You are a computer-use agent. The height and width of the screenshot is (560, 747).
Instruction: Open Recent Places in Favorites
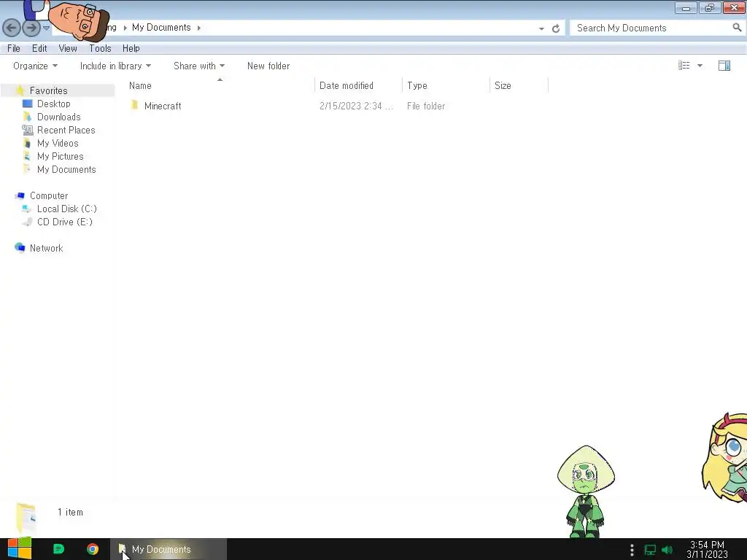pyautogui.click(x=66, y=130)
